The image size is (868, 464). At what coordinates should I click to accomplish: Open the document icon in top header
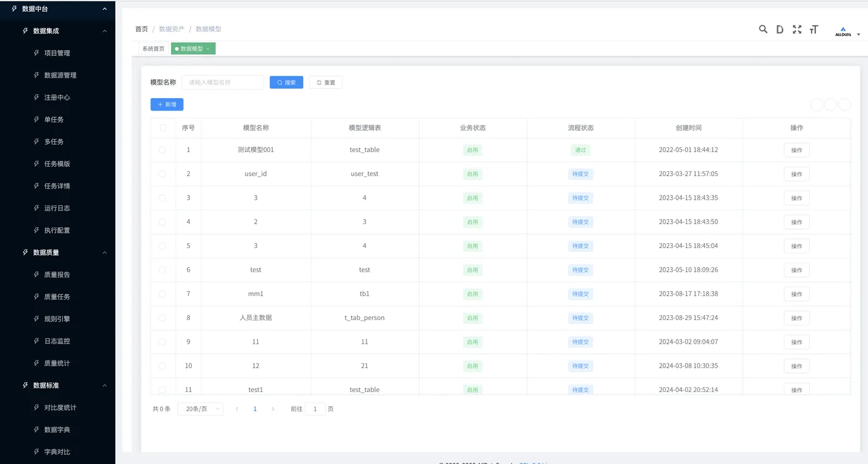tap(780, 29)
